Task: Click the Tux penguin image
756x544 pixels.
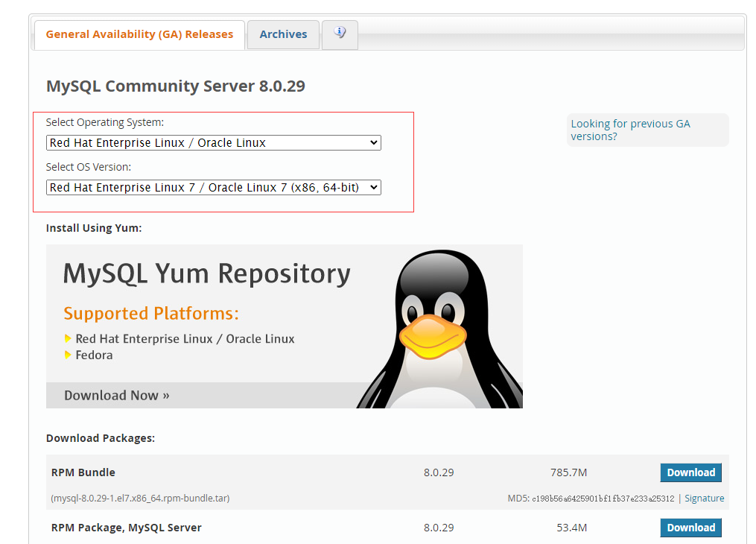Action: tap(439, 329)
